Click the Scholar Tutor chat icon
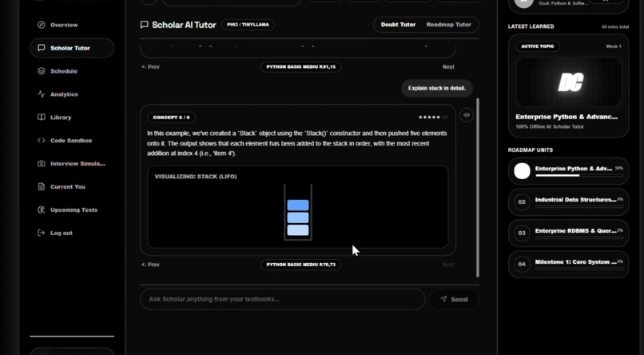644x355 pixels. point(41,48)
